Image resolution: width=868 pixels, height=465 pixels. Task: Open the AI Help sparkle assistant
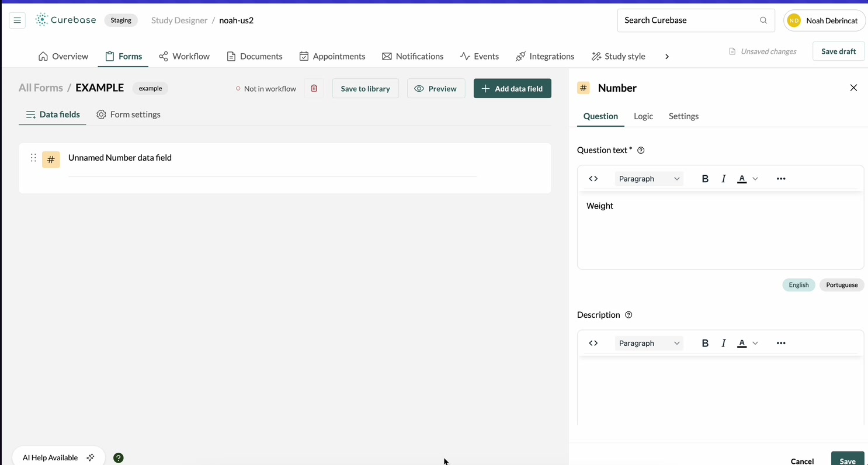[x=91, y=457]
